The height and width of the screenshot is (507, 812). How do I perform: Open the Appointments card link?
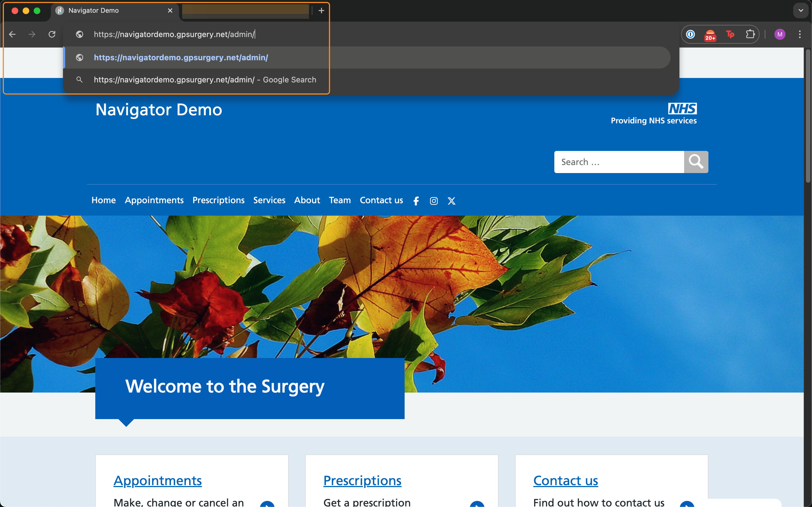tap(158, 480)
